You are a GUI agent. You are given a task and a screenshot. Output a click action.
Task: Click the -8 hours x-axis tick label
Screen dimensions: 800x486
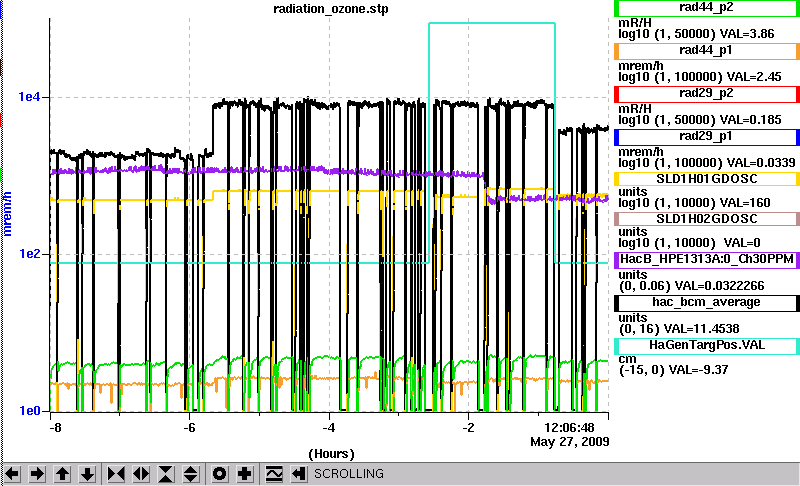(55, 428)
